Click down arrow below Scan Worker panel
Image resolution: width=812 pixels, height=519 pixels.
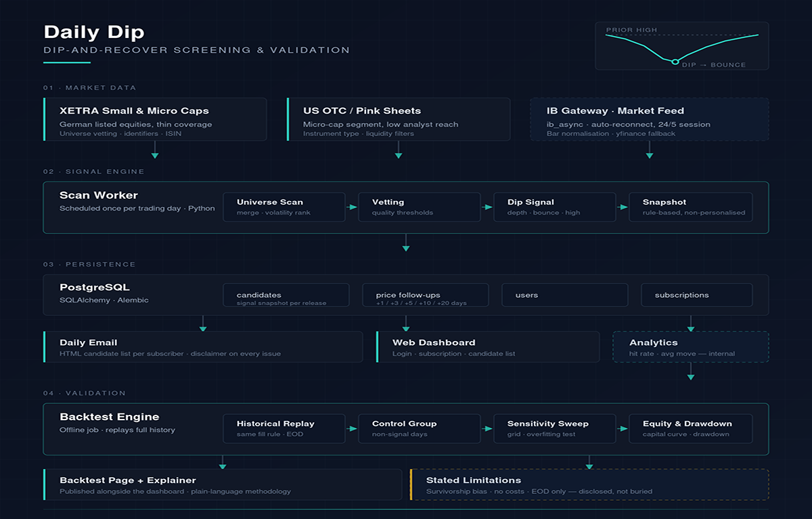[406, 243]
